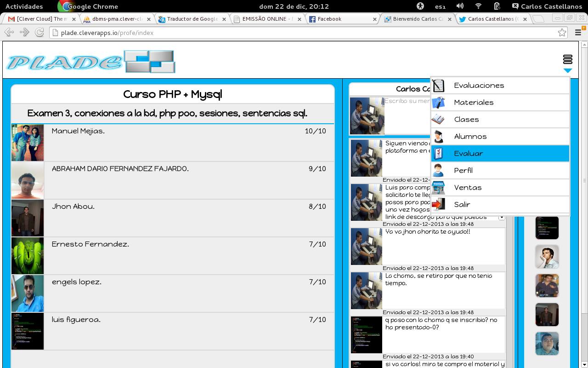Close the Facebook tab

pos(374,19)
